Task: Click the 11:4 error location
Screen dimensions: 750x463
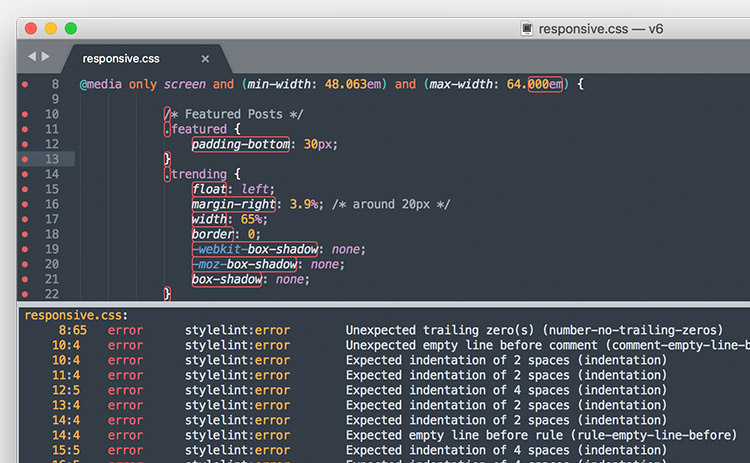Action: pos(66,375)
